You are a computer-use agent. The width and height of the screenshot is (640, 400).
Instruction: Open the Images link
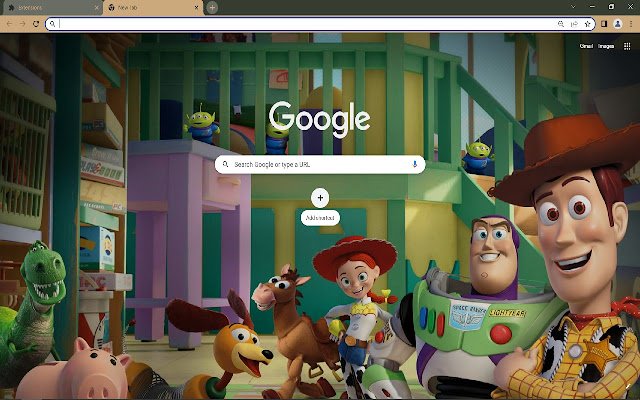pos(606,46)
